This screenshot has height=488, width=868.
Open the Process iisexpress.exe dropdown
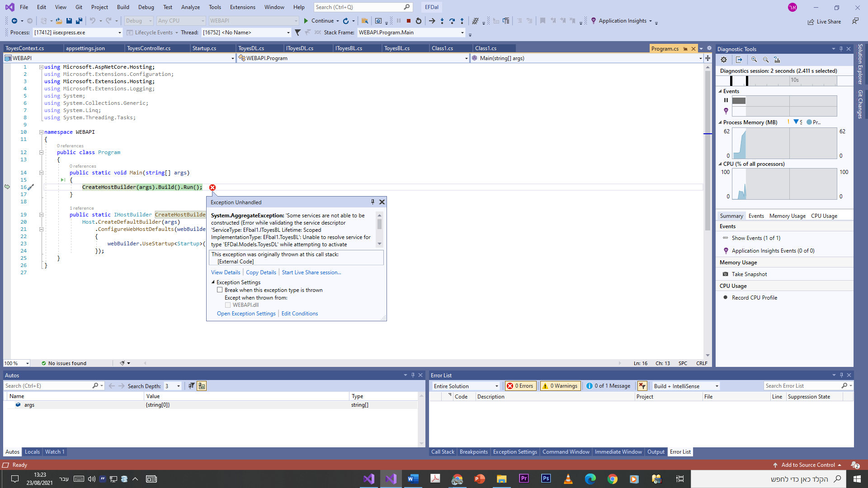120,33
